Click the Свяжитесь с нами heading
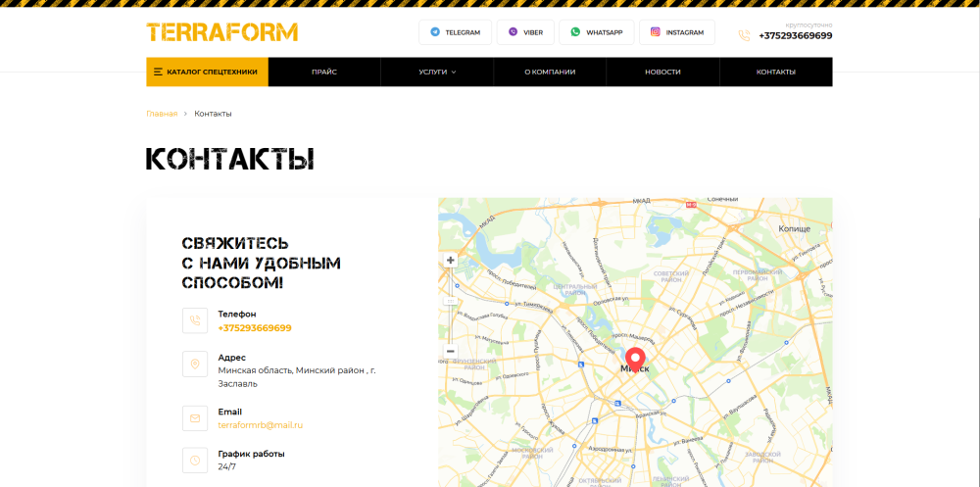This screenshot has width=980, height=487. tap(261, 264)
